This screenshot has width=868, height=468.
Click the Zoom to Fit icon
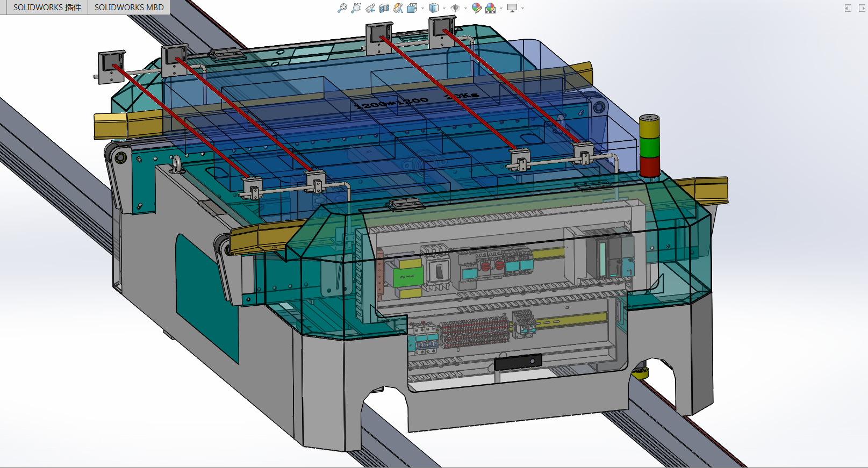pos(342,8)
